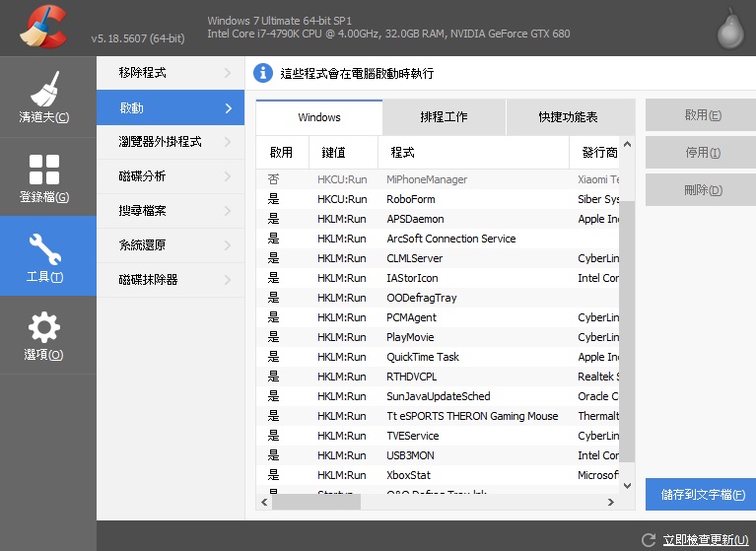The image size is (756, 551).
Task: Select the APSDaemon startup entry
Action: click(x=438, y=219)
